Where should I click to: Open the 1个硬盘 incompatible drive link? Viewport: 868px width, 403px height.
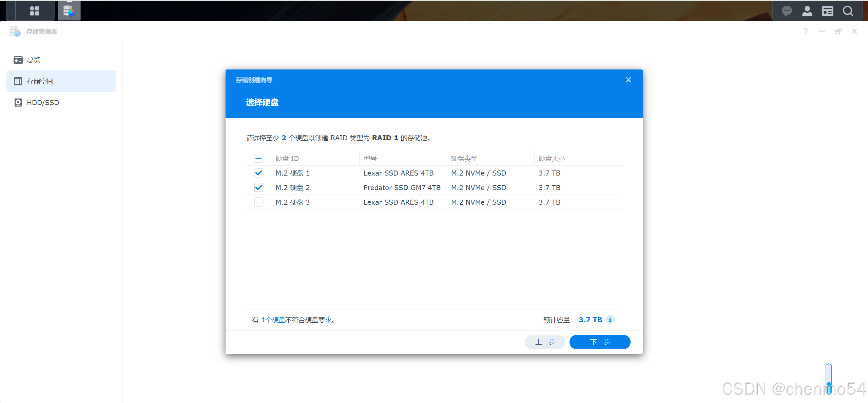pyautogui.click(x=273, y=320)
